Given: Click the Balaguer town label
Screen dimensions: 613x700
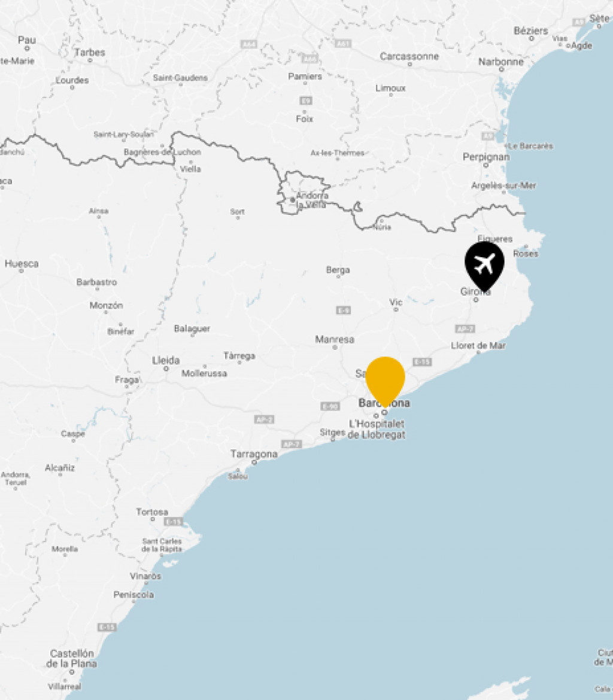Looking at the screenshot, I should pos(192,328).
